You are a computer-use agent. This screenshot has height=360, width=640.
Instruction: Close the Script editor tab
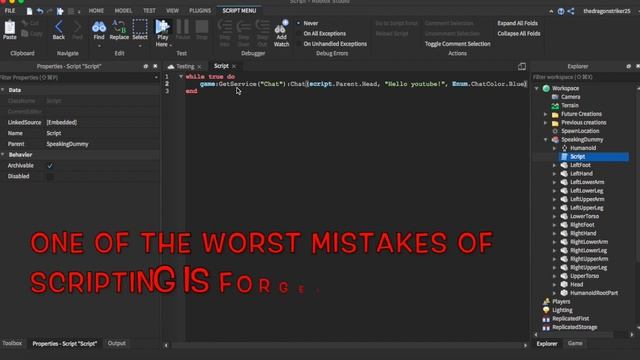pyautogui.click(x=234, y=66)
